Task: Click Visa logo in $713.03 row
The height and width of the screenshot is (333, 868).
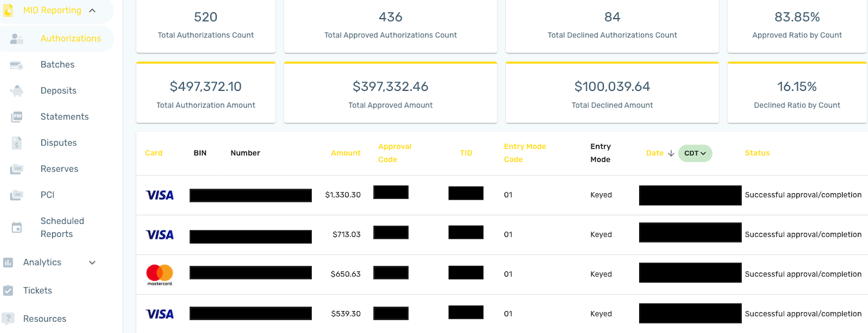Action: 159,235
